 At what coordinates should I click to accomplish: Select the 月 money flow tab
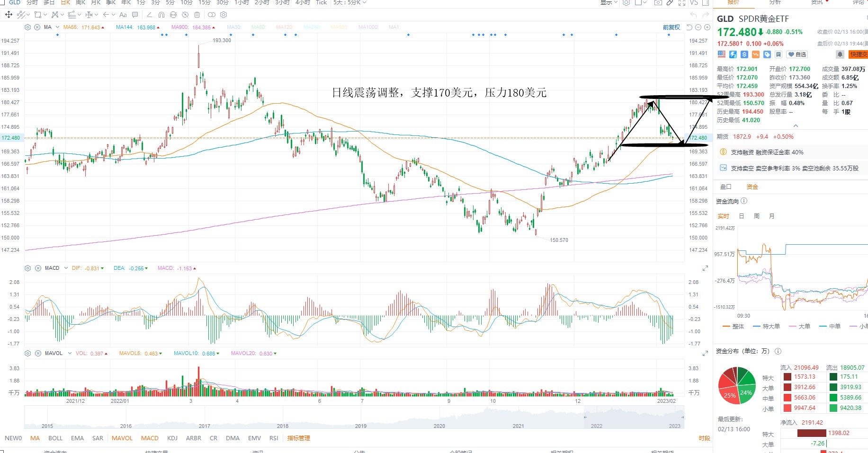pyautogui.click(x=771, y=216)
